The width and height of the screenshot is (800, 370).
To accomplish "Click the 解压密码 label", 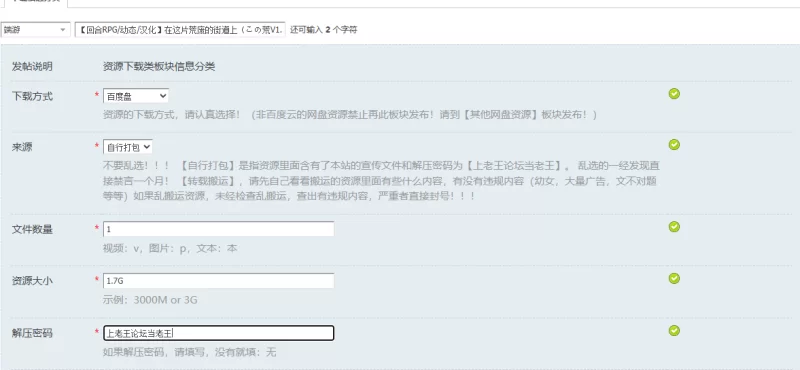I will tap(32, 333).
